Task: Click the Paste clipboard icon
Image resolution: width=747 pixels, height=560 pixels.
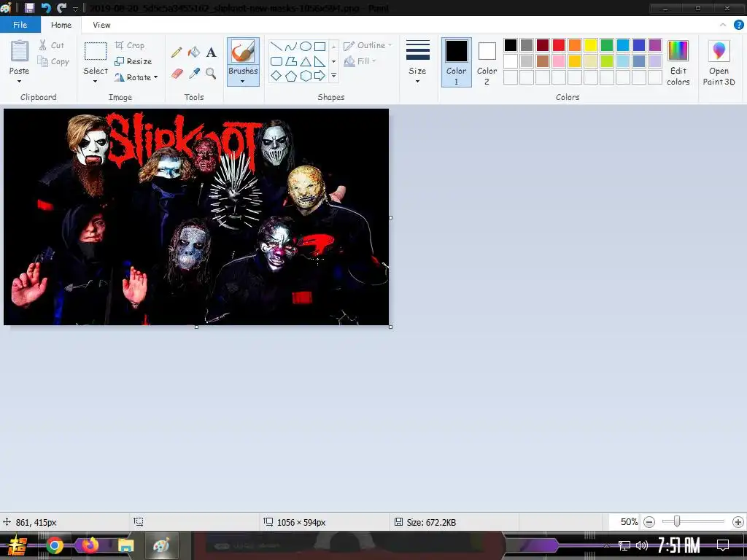Action: [x=20, y=51]
